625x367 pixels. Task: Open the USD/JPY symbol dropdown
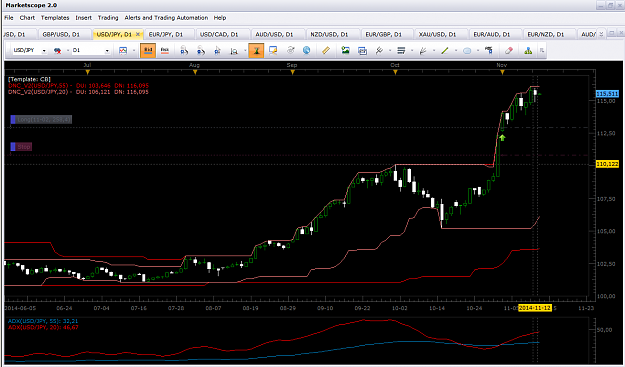click(x=44, y=51)
